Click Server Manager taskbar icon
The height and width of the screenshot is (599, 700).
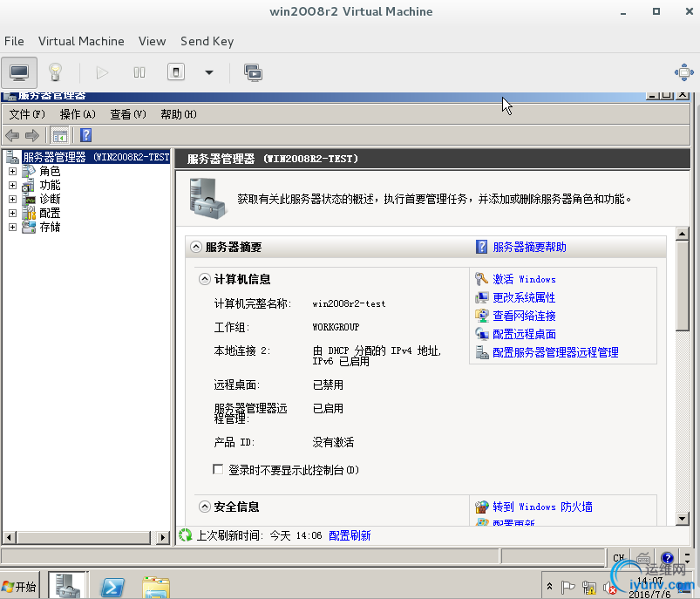coord(68,586)
